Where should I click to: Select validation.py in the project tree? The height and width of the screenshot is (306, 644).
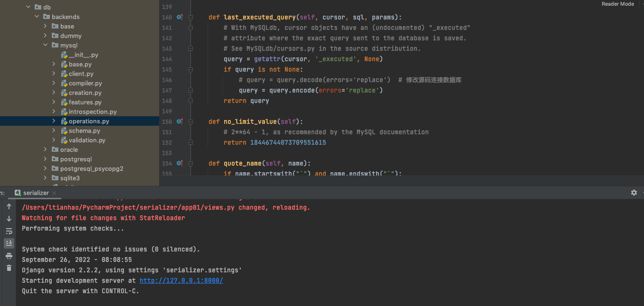87,140
